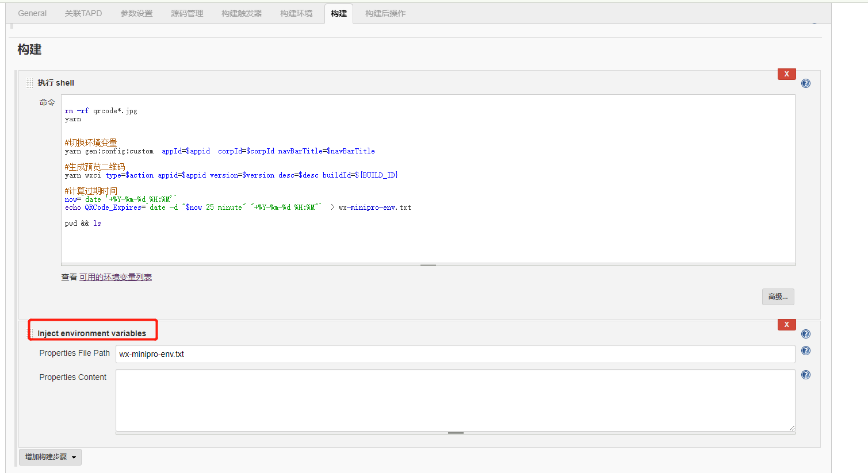Click the help icon next to Properties Content
This screenshot has height=473, width=868.
pos(805,374)
